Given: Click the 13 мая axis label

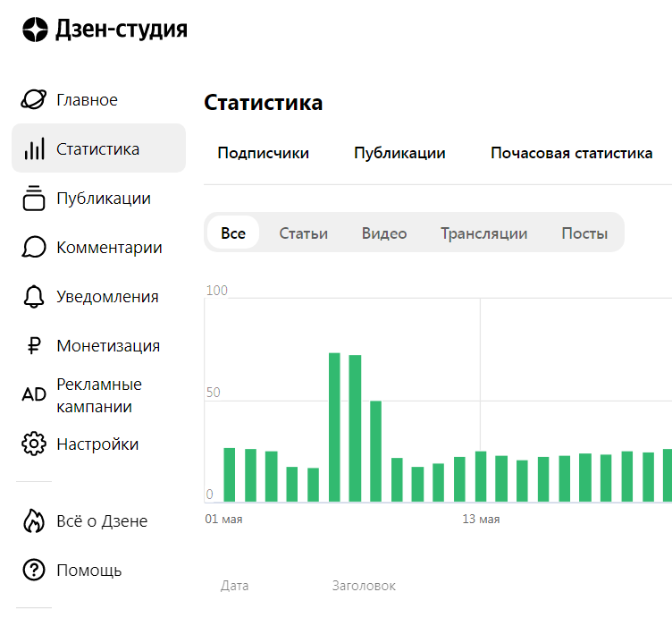Looking at the screenshot, I should (481, 520).
